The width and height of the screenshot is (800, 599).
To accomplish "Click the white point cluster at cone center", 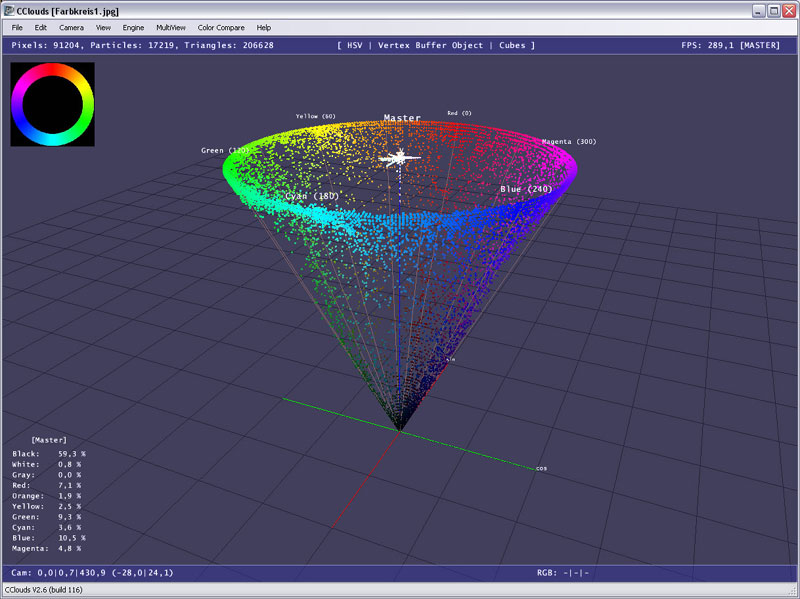I will point(400,157).
